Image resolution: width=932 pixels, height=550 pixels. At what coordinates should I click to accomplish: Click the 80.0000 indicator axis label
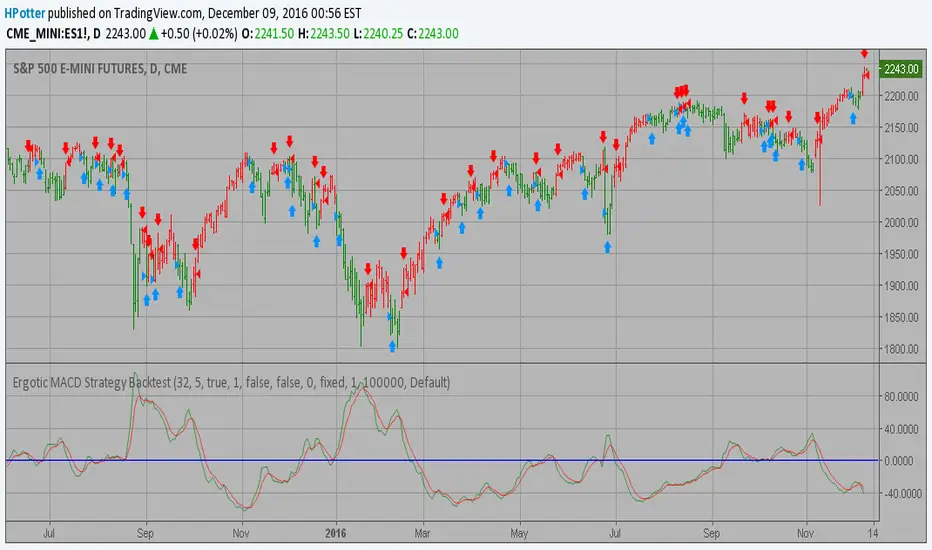[x=901, y=397]
